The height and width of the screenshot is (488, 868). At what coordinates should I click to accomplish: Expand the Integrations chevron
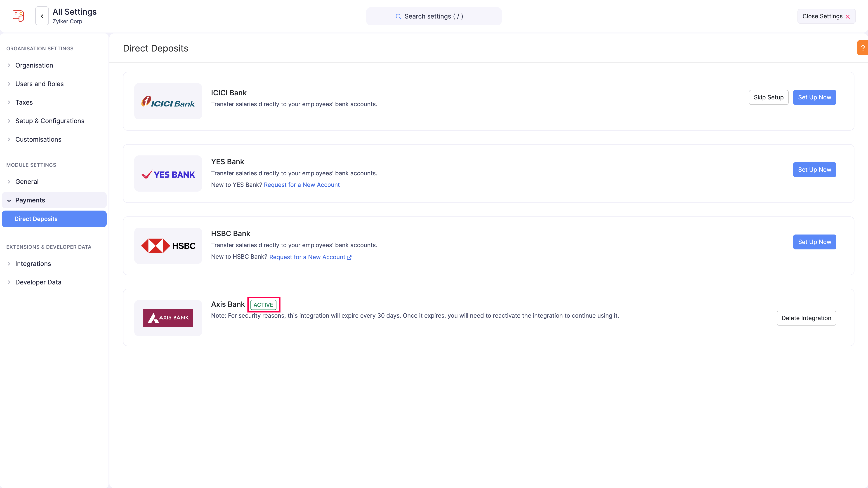(9, 264)
